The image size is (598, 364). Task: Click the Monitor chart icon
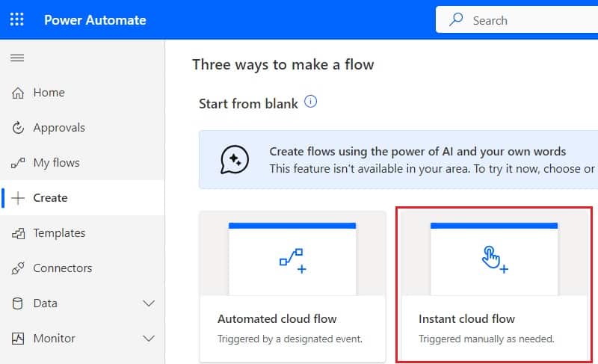18,339
